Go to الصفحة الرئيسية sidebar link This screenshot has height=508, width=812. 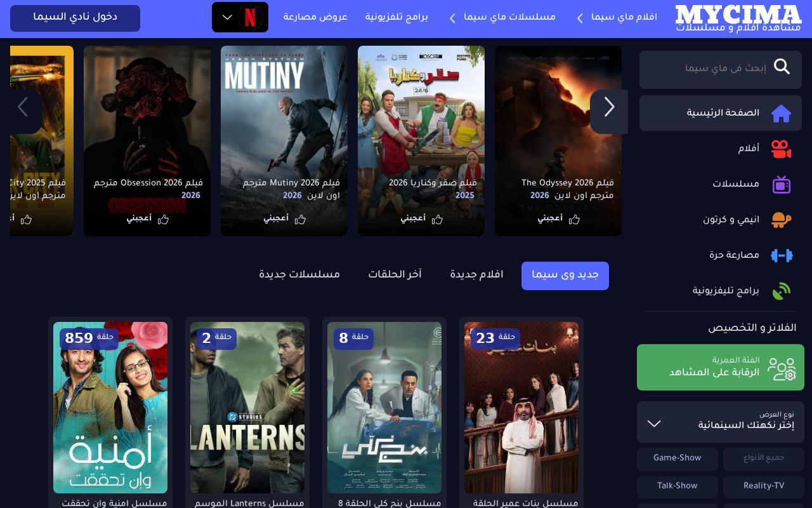point(721,114)
